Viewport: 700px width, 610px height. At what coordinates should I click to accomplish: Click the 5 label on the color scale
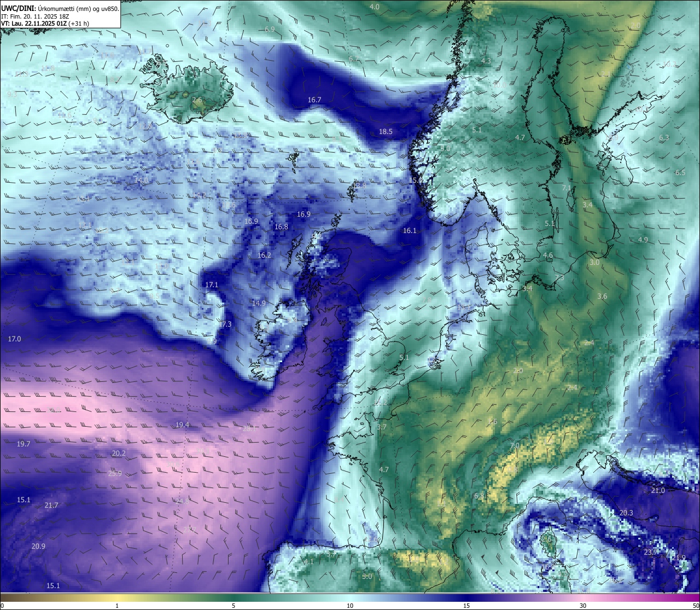(234, 606)
